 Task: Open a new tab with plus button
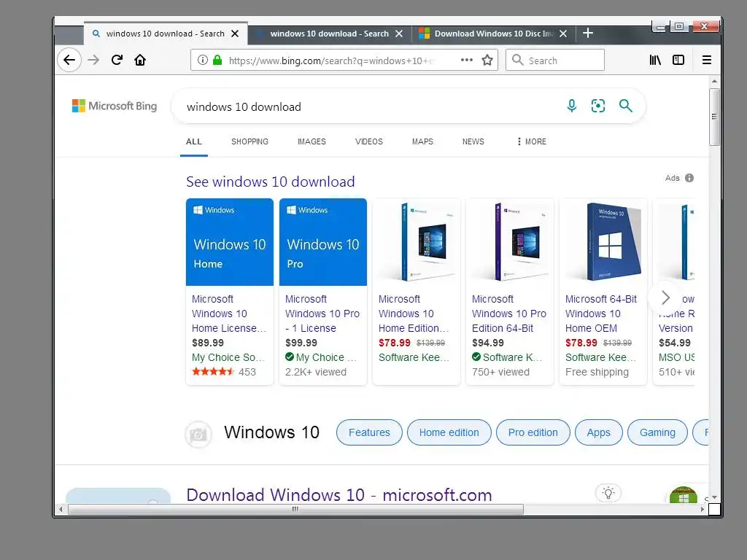pyautogui.click(x=588, y=33)
